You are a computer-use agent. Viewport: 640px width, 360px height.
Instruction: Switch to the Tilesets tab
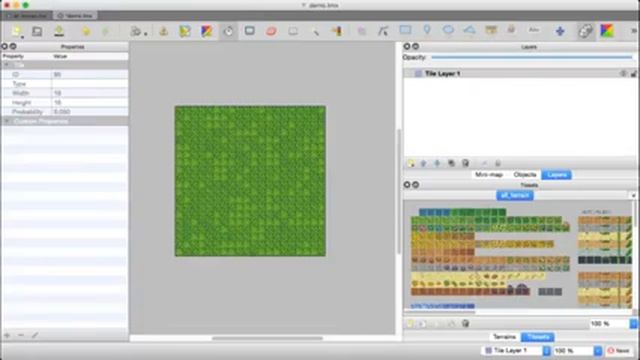pos(538,337)
